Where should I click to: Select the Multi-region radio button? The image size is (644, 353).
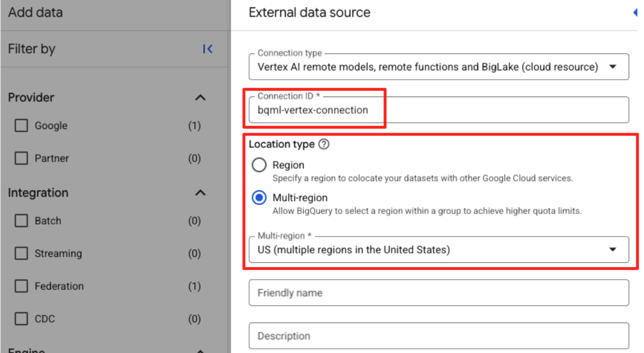pyautogui.click(x=259, y=198)
